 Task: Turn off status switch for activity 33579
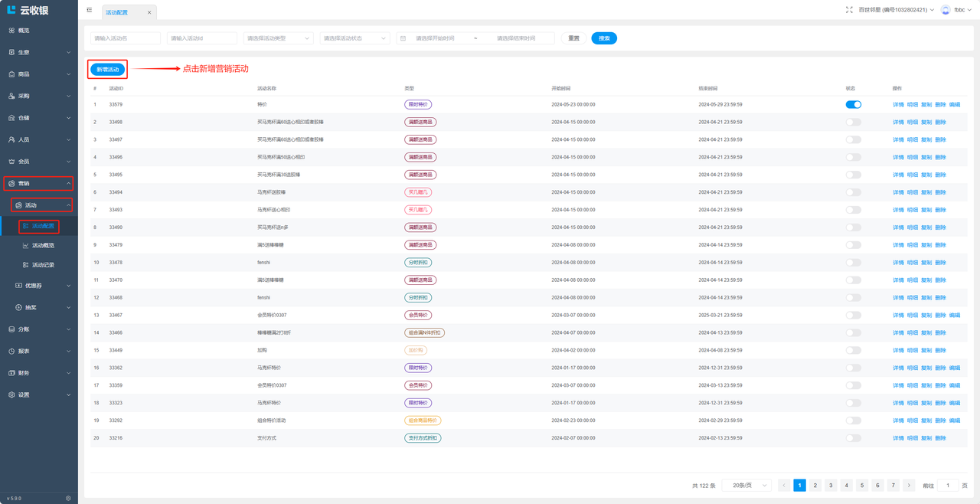point(853,105)
